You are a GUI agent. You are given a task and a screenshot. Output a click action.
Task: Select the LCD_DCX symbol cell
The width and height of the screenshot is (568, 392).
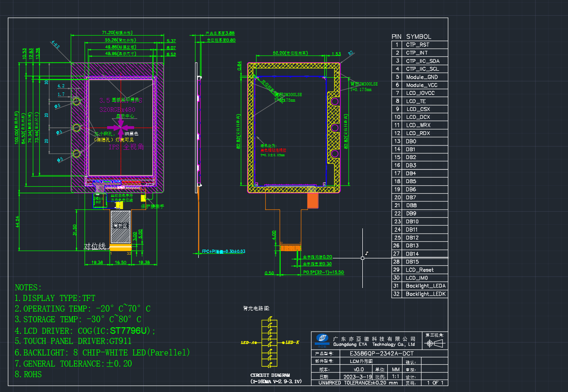[418, 117]
